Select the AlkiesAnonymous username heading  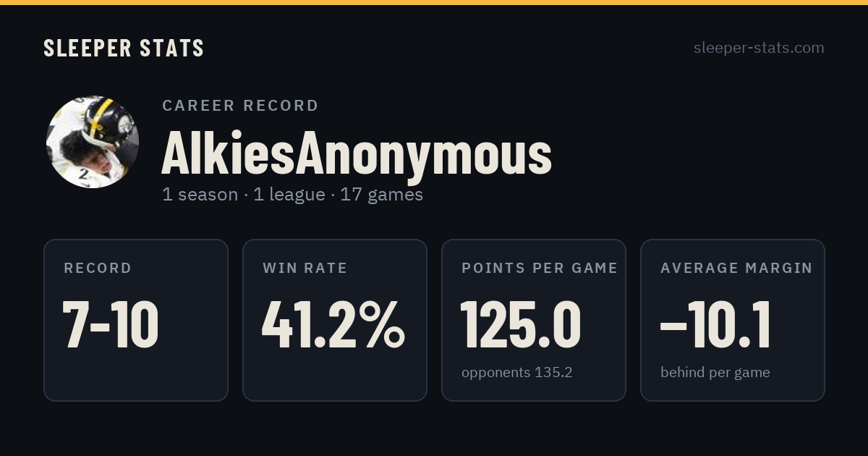coord(357,153)
